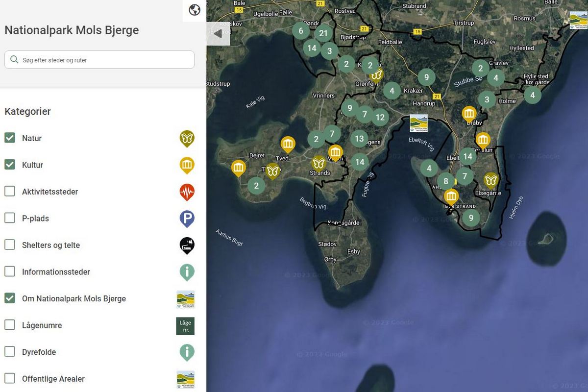The height and width of the screenshot is (392, 588).
Task: Open the map cluster showing 13
Action: pos(359,139)
